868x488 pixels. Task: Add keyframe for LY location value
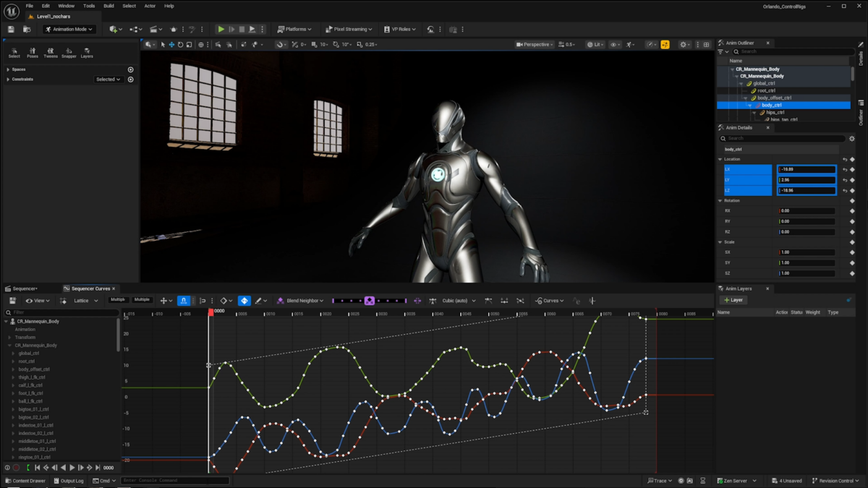(852, 180)
